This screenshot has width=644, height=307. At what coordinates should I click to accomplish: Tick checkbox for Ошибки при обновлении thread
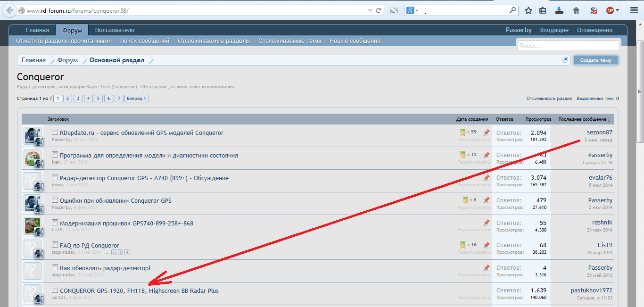coord(55,200)
